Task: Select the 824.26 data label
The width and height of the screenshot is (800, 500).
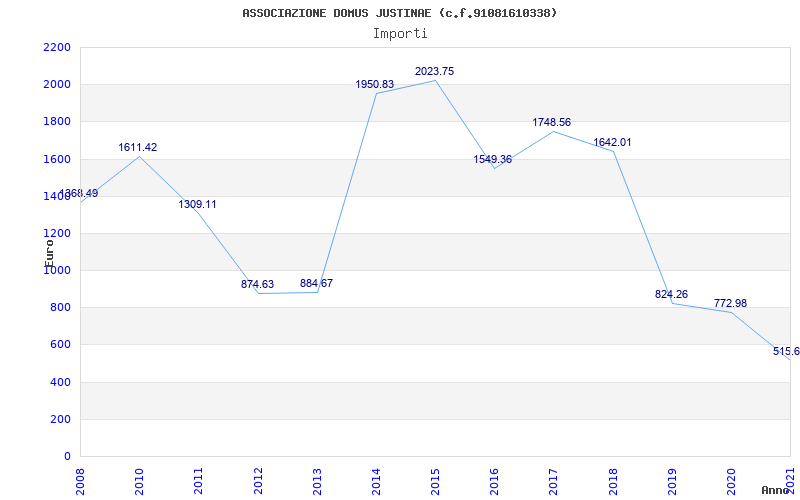Action: click(x=671, y=294)
